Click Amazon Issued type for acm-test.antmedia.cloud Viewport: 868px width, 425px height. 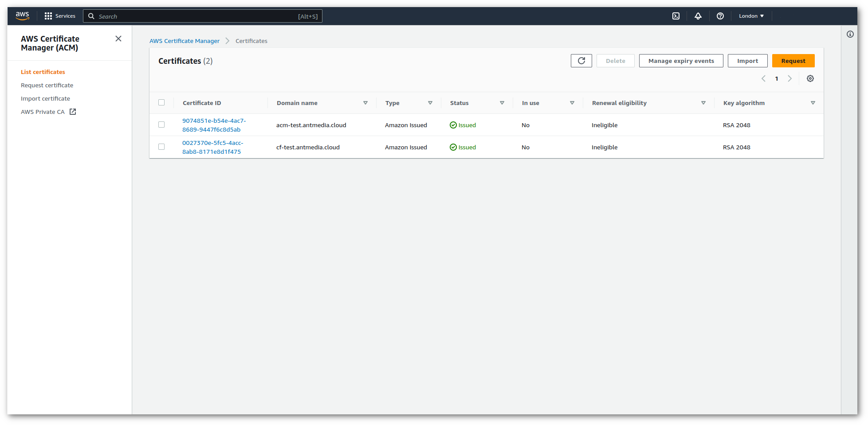406,125
